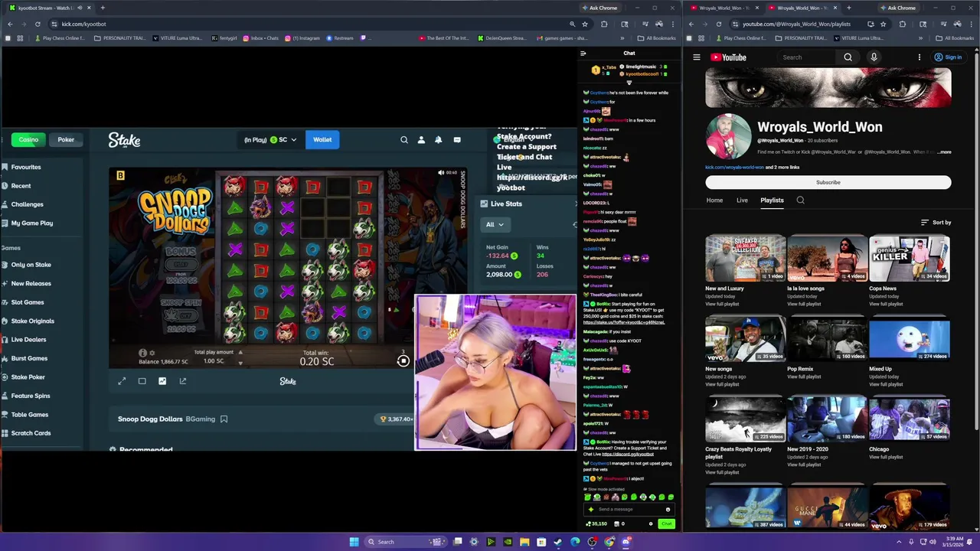This screenshot has height=551, width=980.
Task: View full playlist for New songs
Action: coord(721,384)
